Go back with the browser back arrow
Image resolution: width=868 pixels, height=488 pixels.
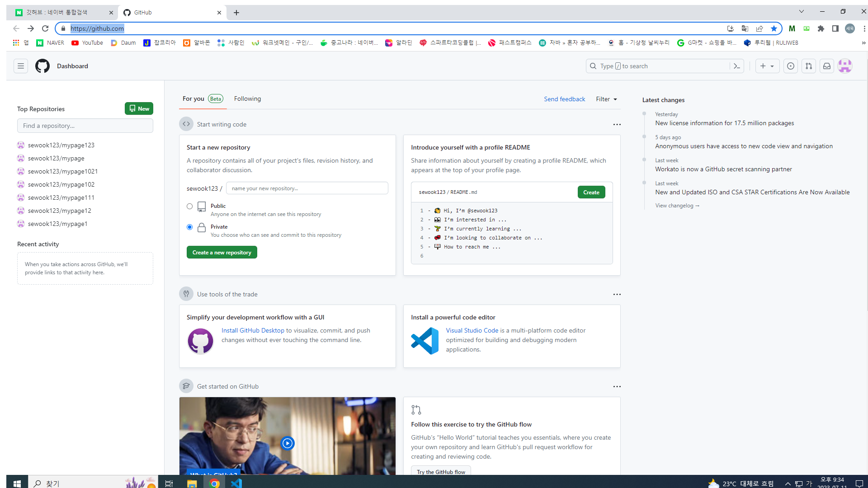16,28
